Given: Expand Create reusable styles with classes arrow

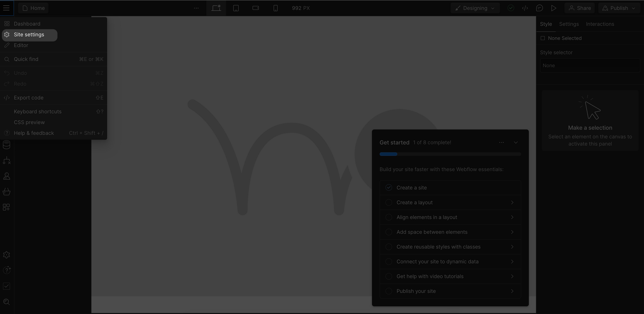Looking at the screenshot, I should pos(512,247).
